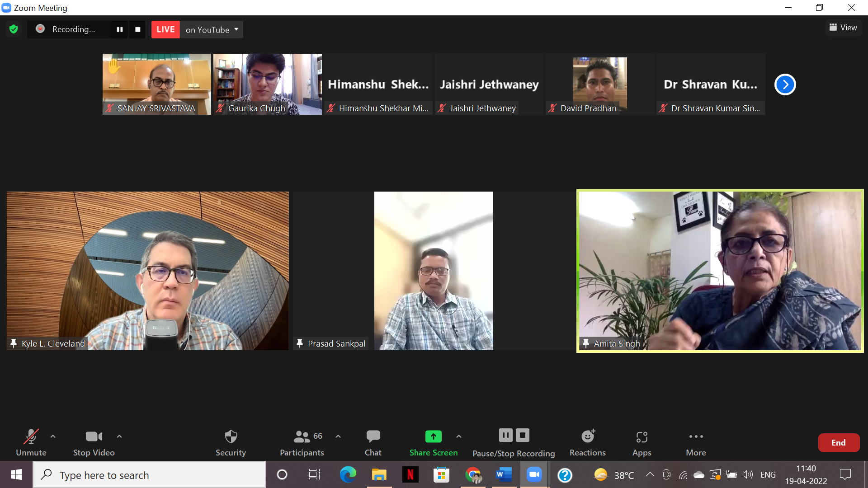Click the red End meeting button
868x488 pixels.
point(838,443)
